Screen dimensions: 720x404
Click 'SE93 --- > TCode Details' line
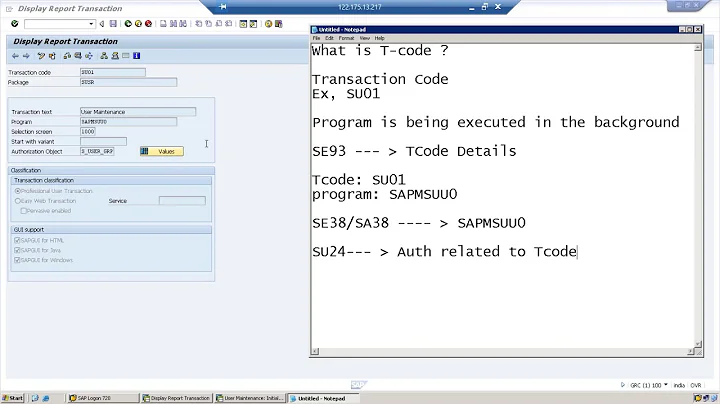pos(414,151)
